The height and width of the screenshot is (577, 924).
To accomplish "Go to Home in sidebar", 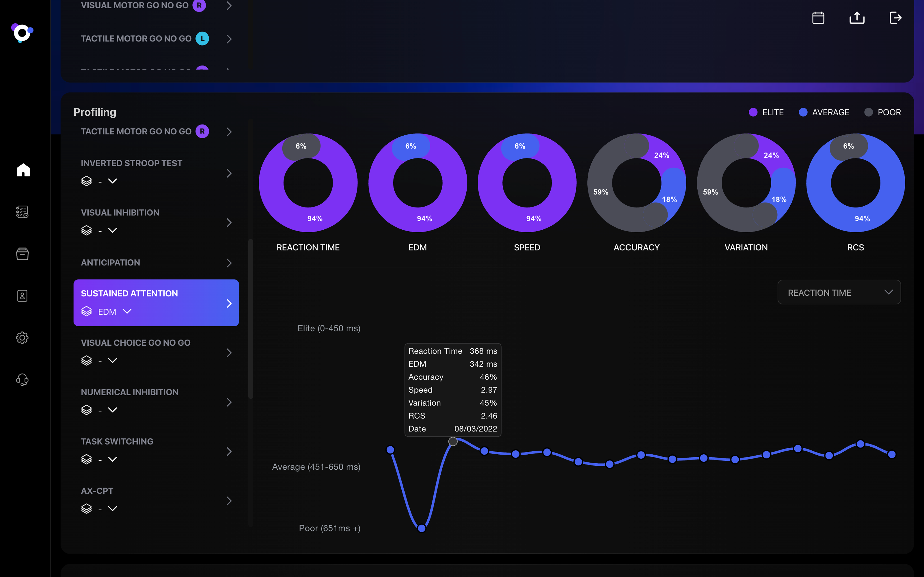I will [23, 170].
